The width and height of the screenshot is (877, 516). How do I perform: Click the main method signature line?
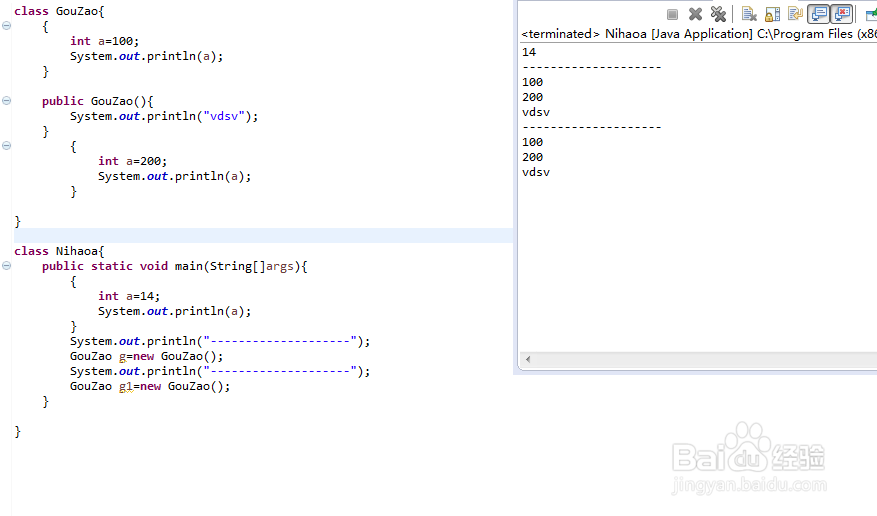coord(175,266)
